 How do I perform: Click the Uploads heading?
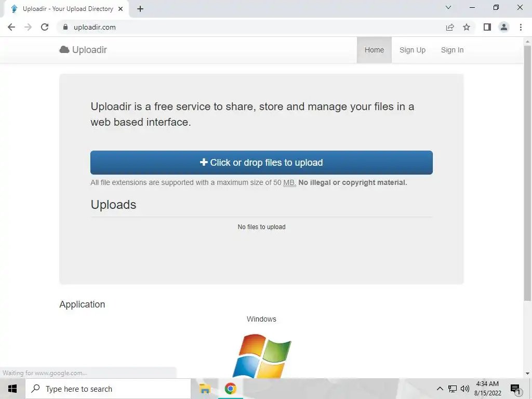tap(113, 205)
